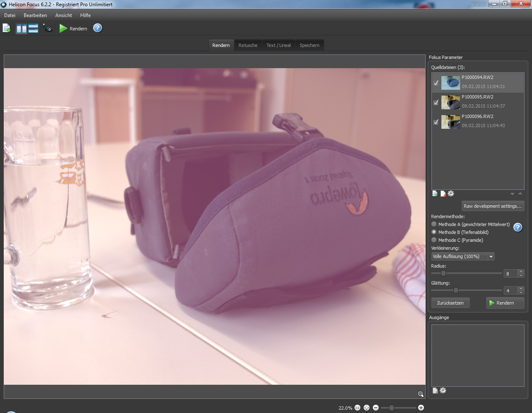The width and height of the screenshot is (532, 413).
Task: Click the add-images icon in the top toolbar
Action: point(7,28)
